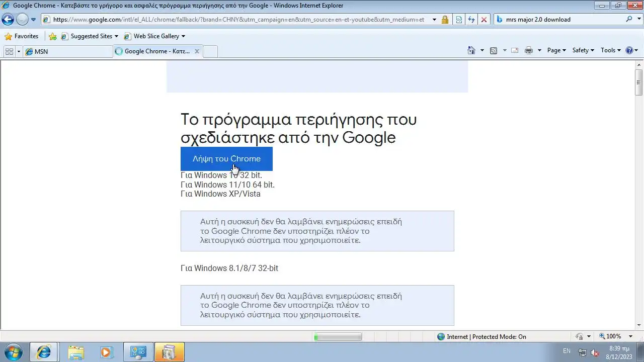Open the Safety menu

[x=583, y=50]
